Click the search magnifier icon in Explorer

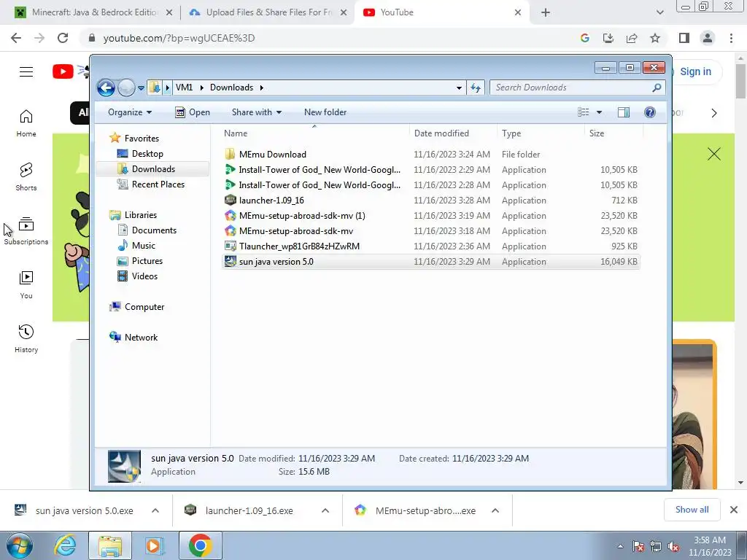coord(657,87)
